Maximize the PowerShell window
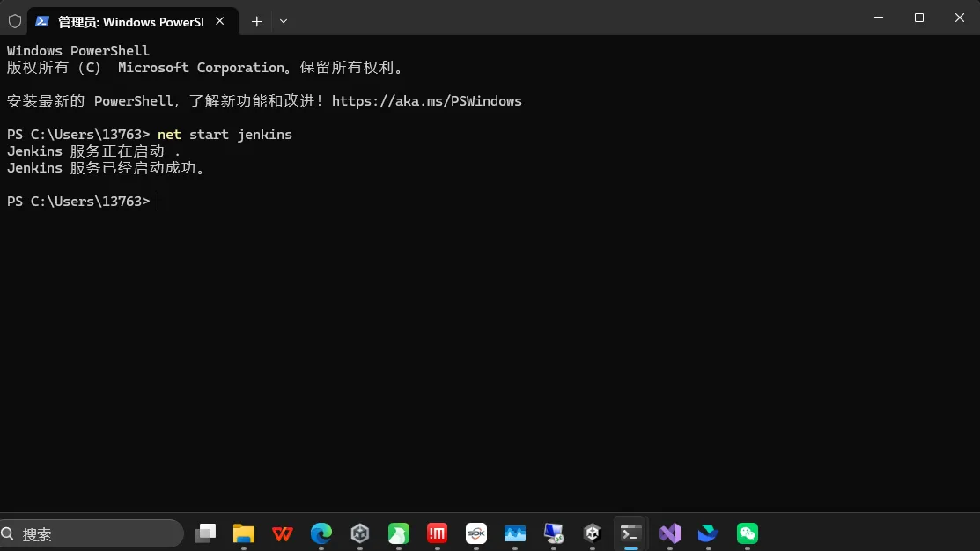The width and height of the screenshot is (980, 551). [918, 18]
